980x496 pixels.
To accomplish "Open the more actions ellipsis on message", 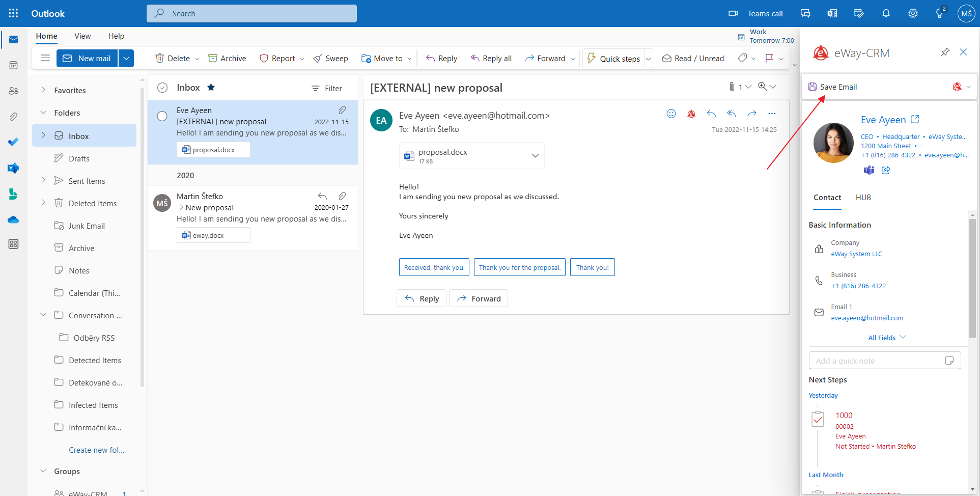I will click(772, 114).
